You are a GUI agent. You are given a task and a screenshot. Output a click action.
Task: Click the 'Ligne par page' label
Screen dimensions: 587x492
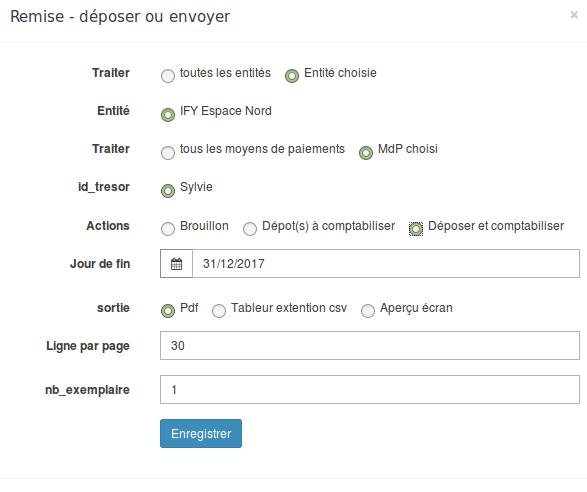(88, 346)
